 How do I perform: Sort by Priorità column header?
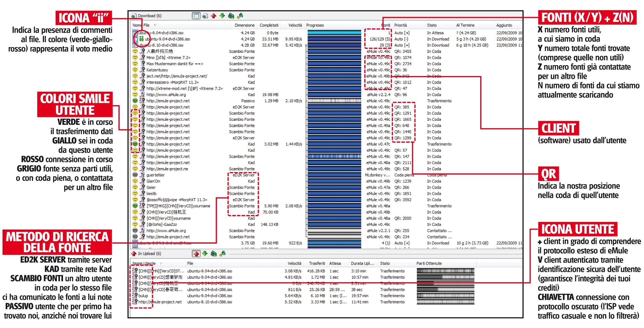[x=400, y=25]
